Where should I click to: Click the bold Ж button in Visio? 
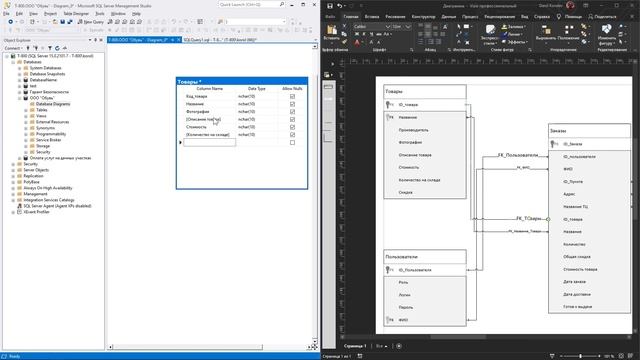coord(357,34)
